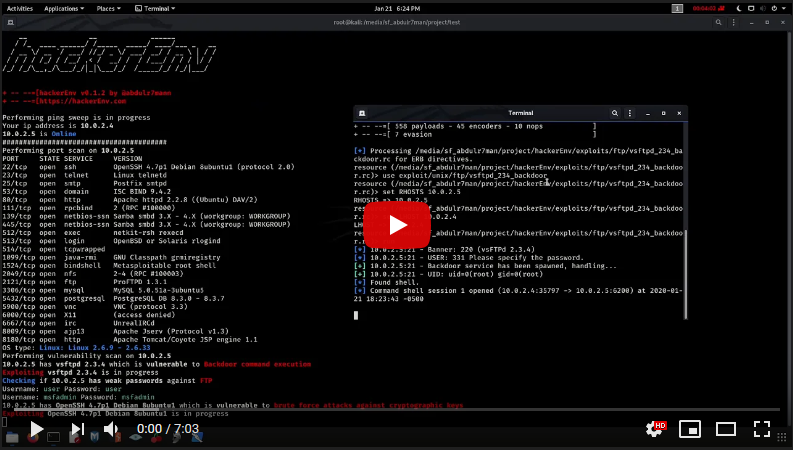Image resolution: width=793 pixels, height=450 pixels.
Task: Click the hackerEnv ASCII logo
Action: tap(110, 55)
